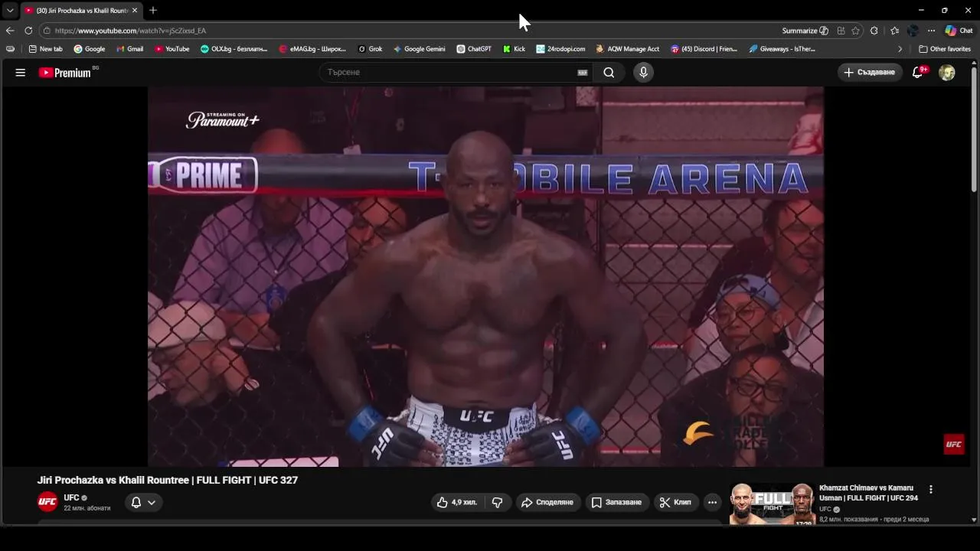Open the New tab bookmark
The image size is (980, 551).
(x=45, y=49)
